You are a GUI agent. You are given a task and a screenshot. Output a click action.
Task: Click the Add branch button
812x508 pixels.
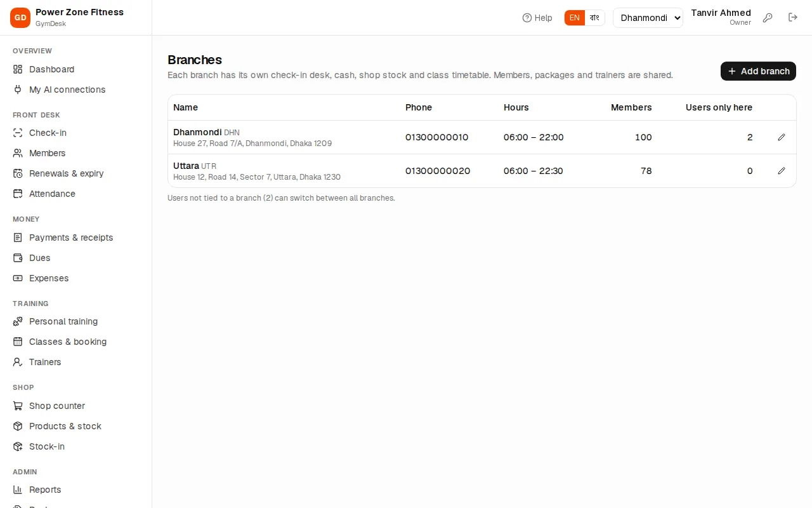(x=758, y=71)
